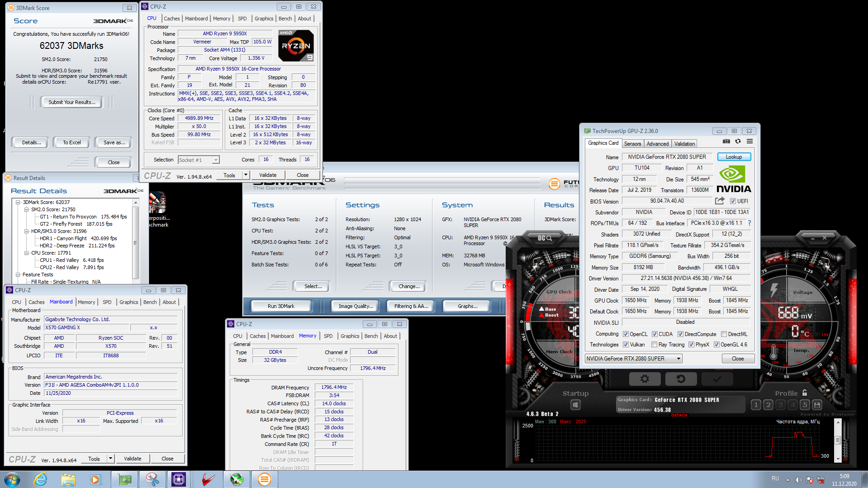The image size is (868, 488).
Task: Switch to CPU-Z purple taskbar icon
Action: (x=179, y=479)
